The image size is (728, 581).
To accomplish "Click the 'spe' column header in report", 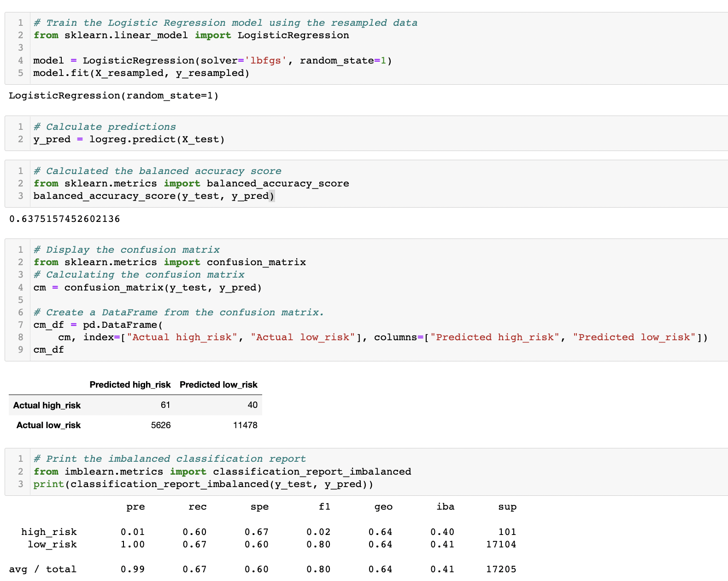I will 259,507.
